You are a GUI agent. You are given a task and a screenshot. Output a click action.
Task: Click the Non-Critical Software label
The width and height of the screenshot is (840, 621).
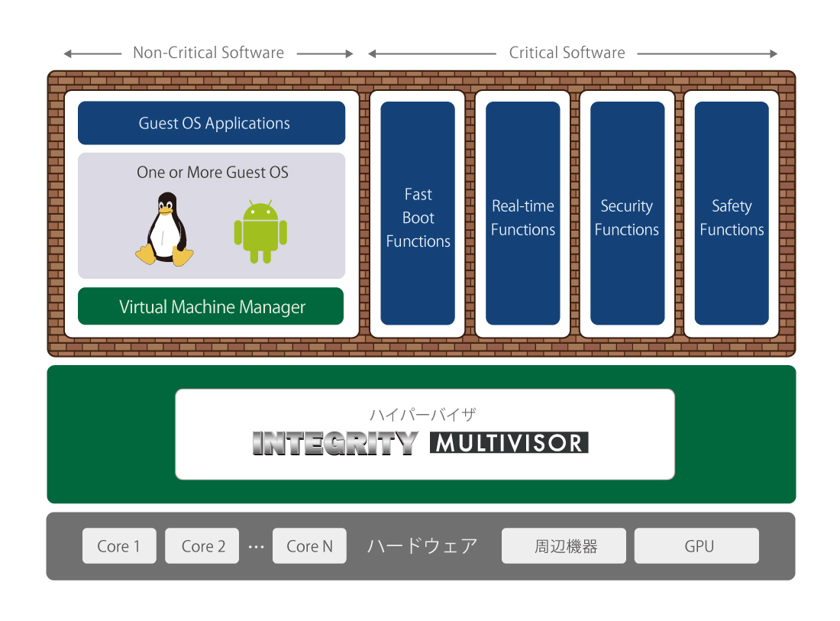tap(208, 53)
